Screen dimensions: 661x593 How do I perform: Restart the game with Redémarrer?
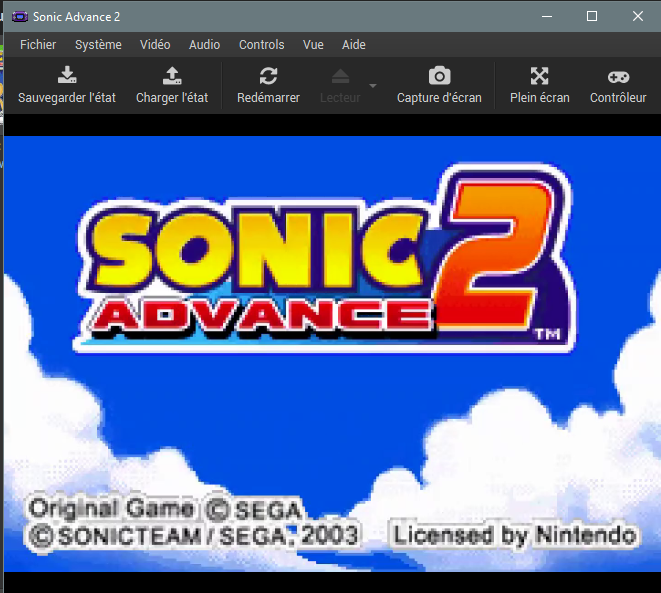268,77
